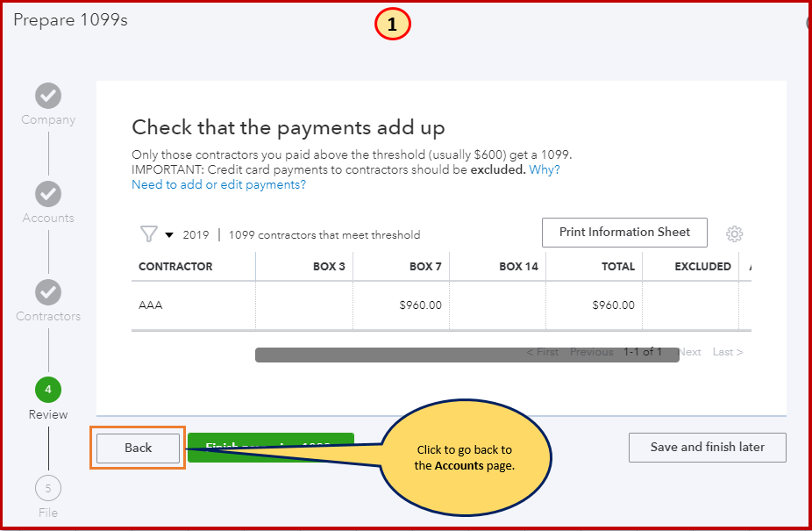Open the filter funnel icon

point(148,233)
